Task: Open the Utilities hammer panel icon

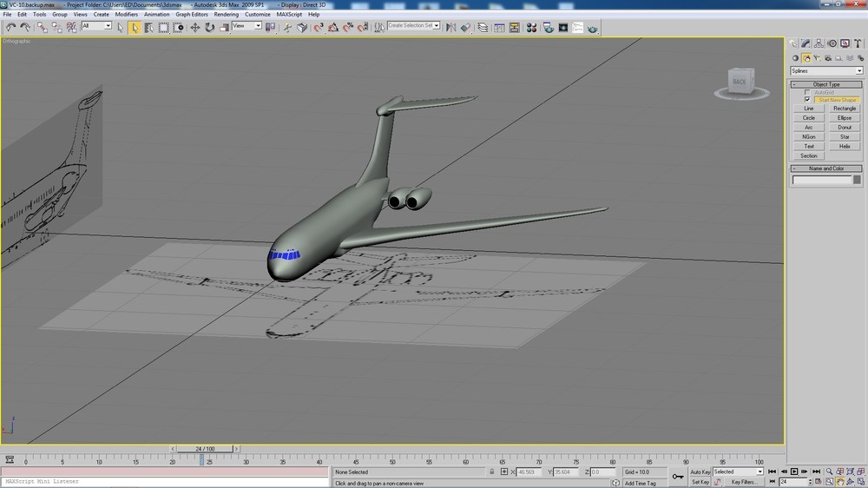Action: 858,43
